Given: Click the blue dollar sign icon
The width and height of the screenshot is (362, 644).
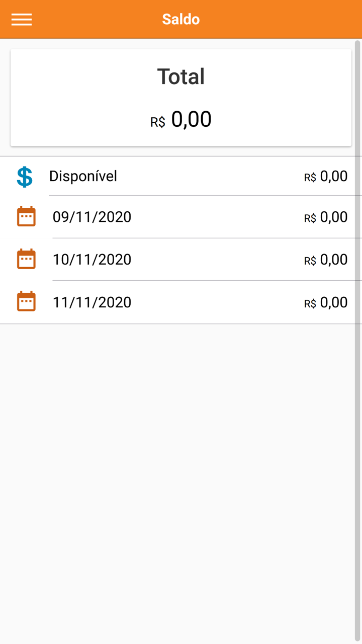Looking at the screenshot, I should coord(25,177).
